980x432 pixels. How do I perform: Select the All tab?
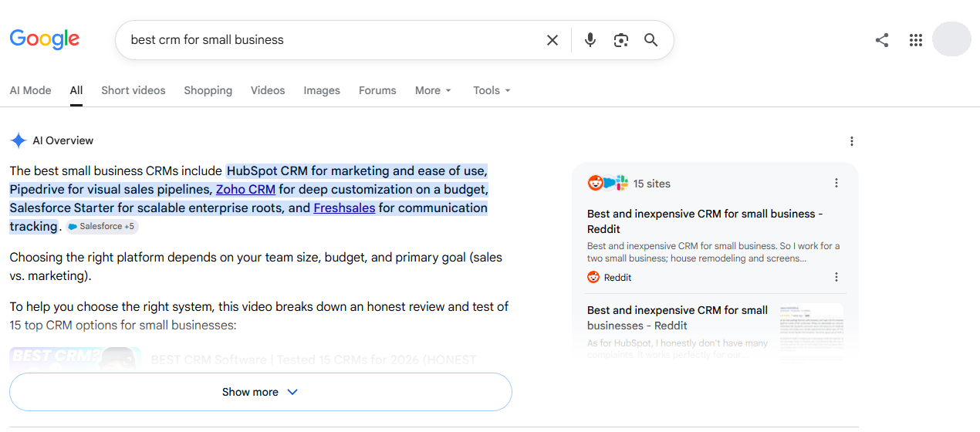click(76, 90)
